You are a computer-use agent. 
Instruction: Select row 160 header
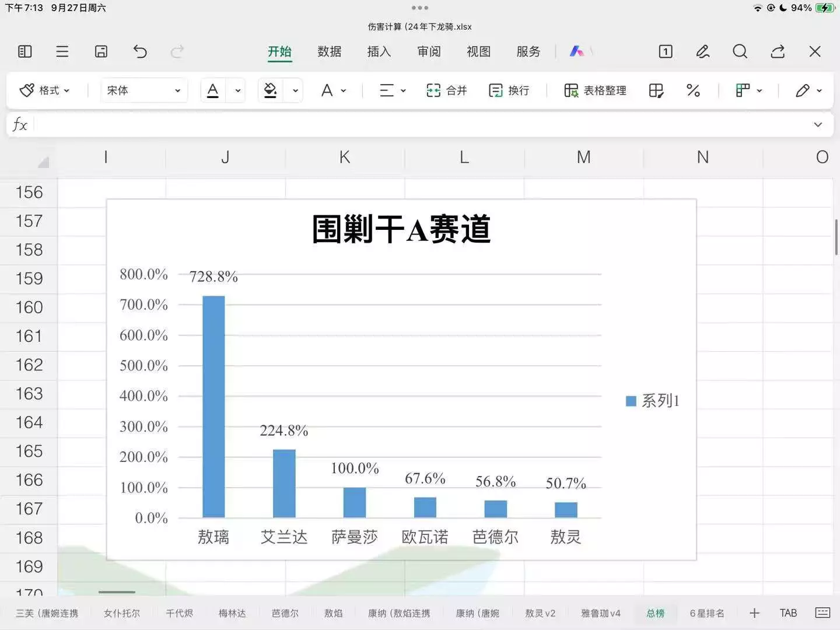point(29,307)
